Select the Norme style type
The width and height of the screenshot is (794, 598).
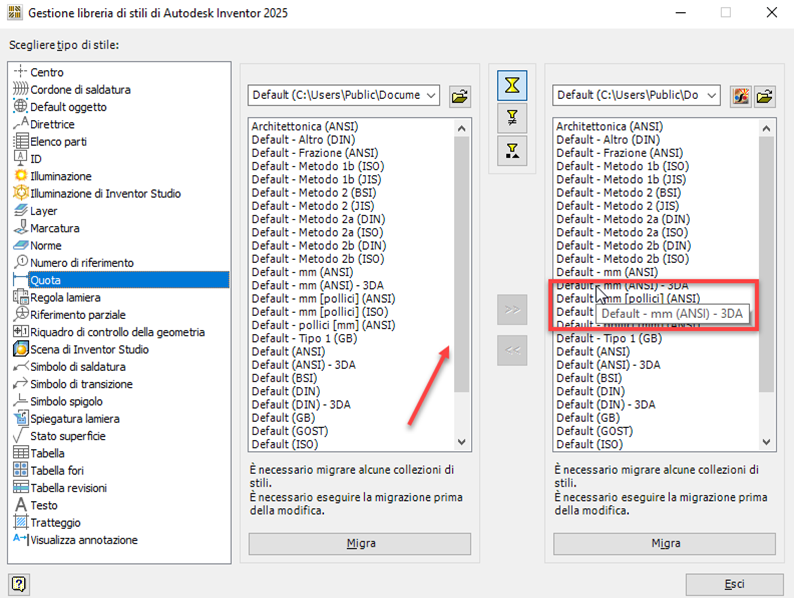tap(37, 246)
